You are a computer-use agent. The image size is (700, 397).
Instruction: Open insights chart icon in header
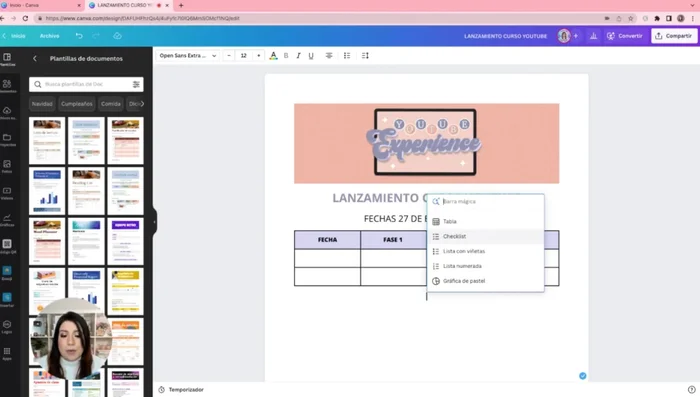click(593, 36)
